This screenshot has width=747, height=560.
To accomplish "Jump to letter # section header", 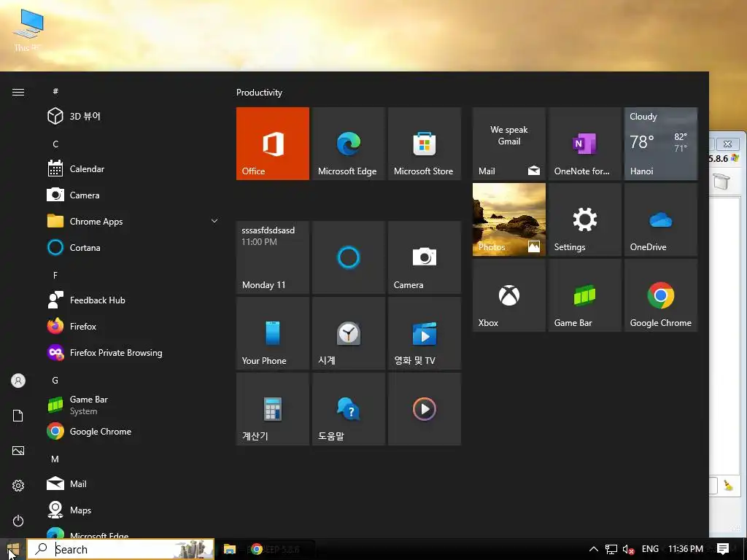I will click(x=55, y=91).
